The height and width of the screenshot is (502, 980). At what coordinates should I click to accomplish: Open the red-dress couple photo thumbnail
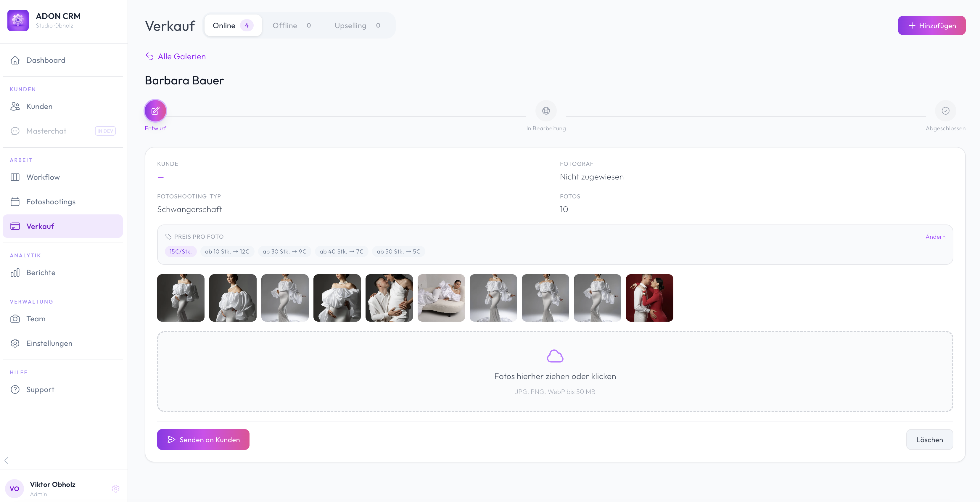[x=649, y=298]
